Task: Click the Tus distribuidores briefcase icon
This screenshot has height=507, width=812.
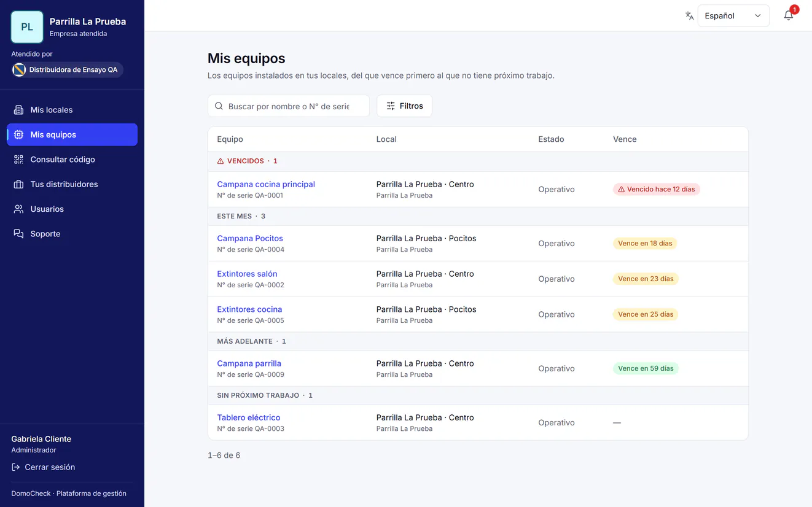Action: point(18,184)
